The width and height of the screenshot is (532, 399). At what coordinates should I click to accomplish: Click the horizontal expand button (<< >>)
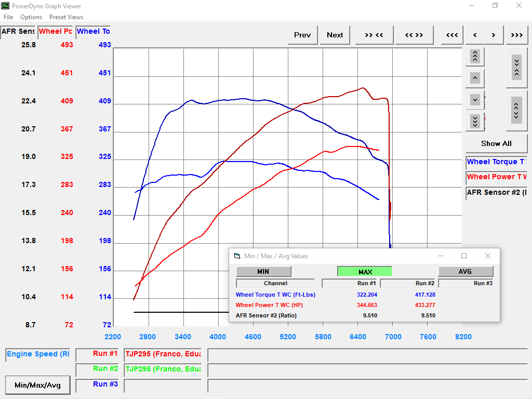click(x=414, y=35)
